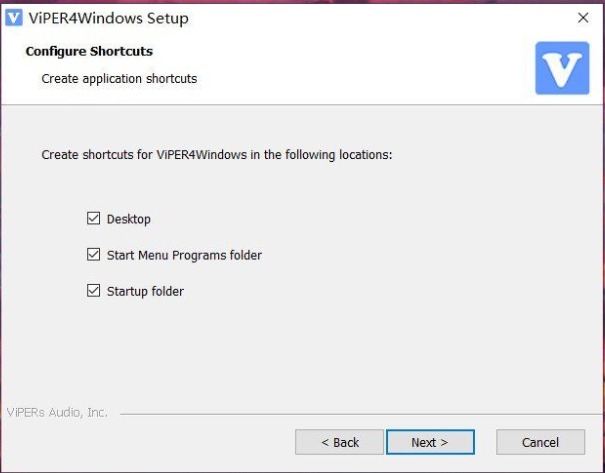The image size is (605, 473).
Task: Disable the Startup folder checkbox
Action: 94,291
